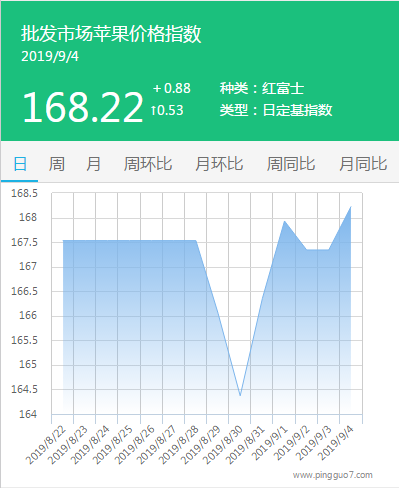Image resolution: width=399 pixels, height=488 pixels.
Task: Click the 166 y-axis label
Action: [x=28, y=315]
